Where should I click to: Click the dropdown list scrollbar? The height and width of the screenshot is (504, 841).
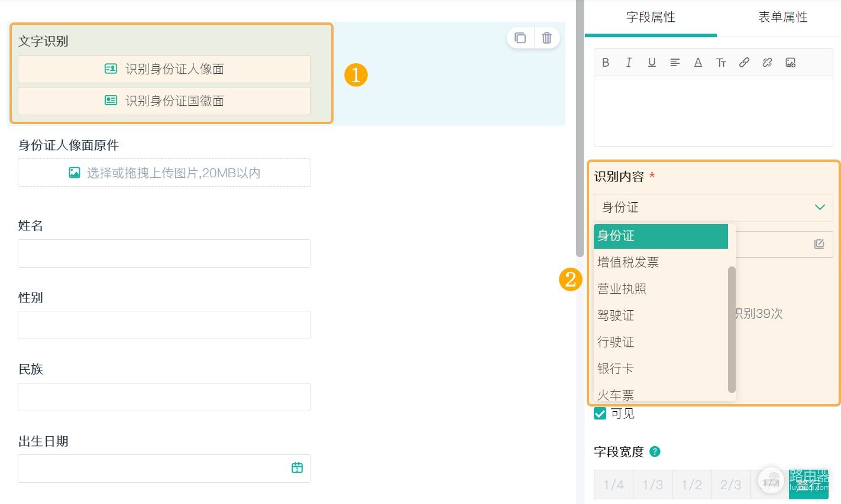(x=732, y=329)
